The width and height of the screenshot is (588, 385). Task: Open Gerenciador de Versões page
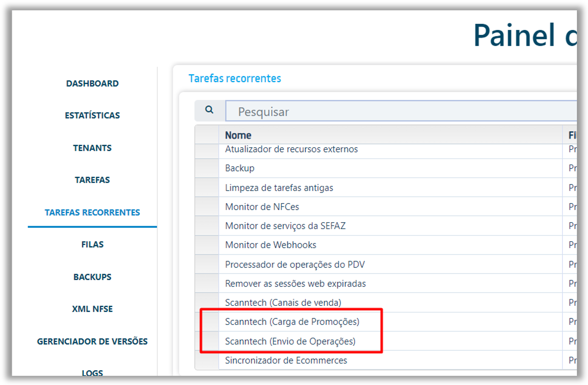[92, 341]
